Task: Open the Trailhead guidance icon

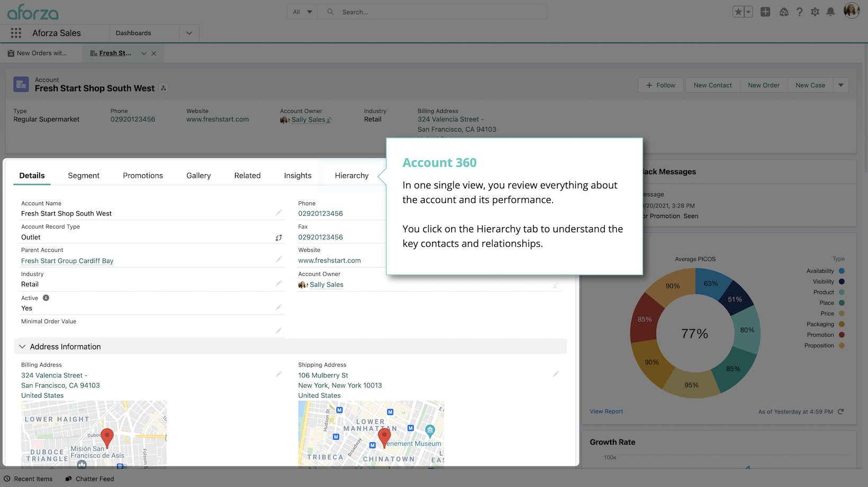Action: (784, 12)
